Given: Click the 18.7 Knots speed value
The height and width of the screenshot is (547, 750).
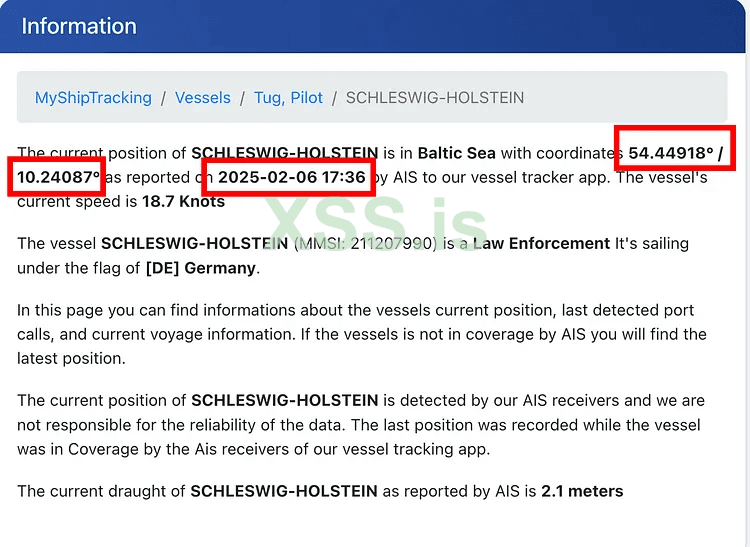Looking at the screenshot, I should [183, 201].
